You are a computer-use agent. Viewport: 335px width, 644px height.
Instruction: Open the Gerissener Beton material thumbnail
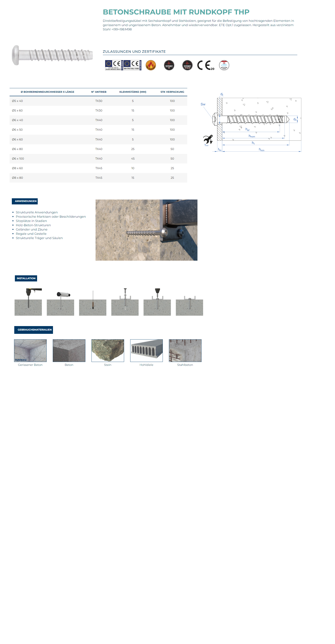(x=30, y=351)
